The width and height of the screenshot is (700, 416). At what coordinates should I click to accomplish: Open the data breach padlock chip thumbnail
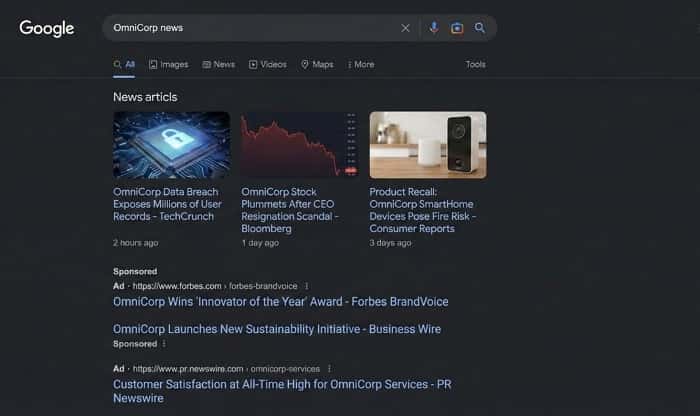[x=172, y=145]
